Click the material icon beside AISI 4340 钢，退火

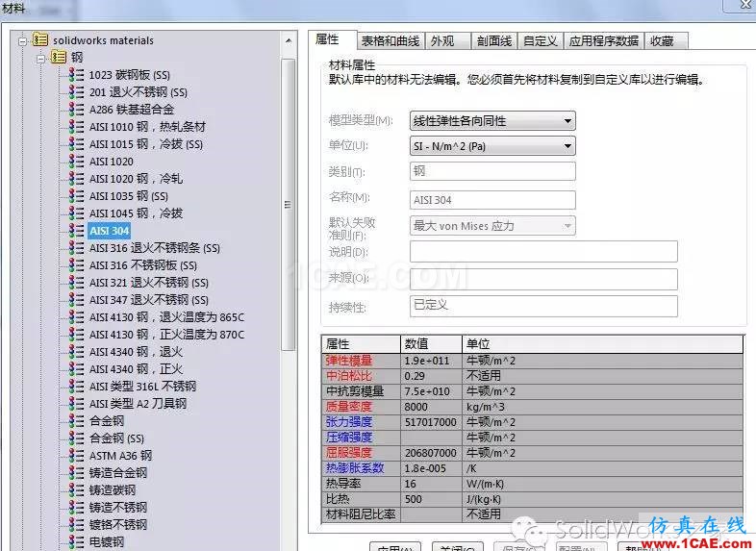coord(76,352)
